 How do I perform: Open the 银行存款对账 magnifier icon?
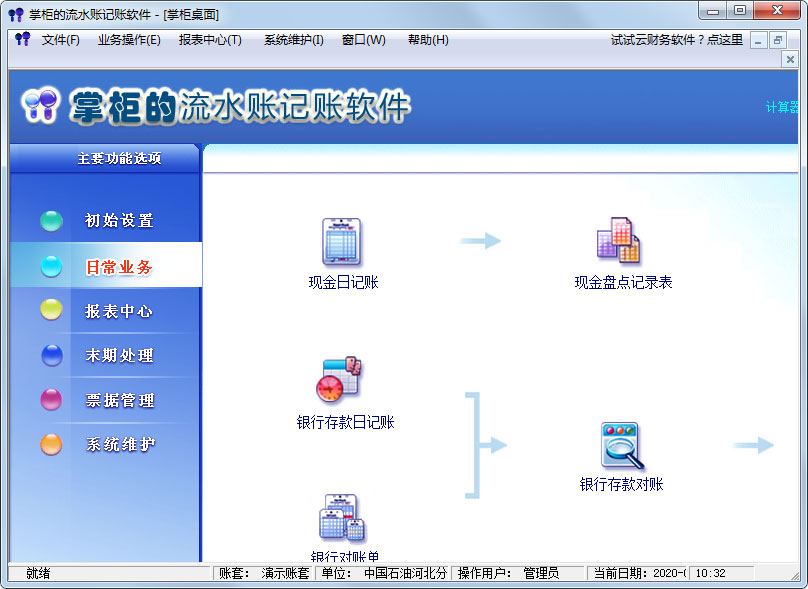[x=621, y=445]
